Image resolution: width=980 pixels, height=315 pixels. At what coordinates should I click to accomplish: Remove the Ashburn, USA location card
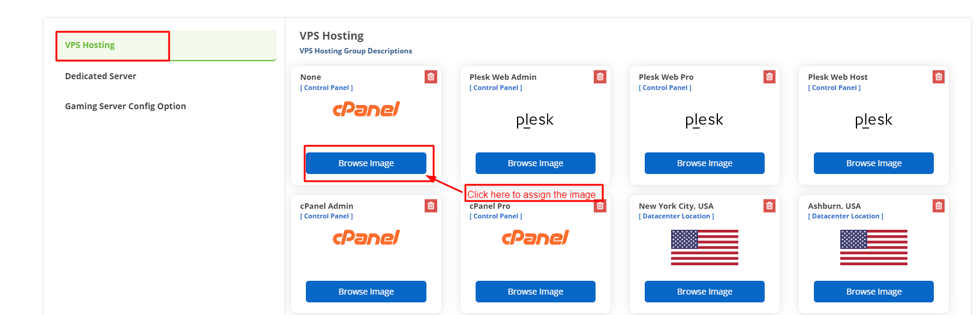tap(939, 206)
